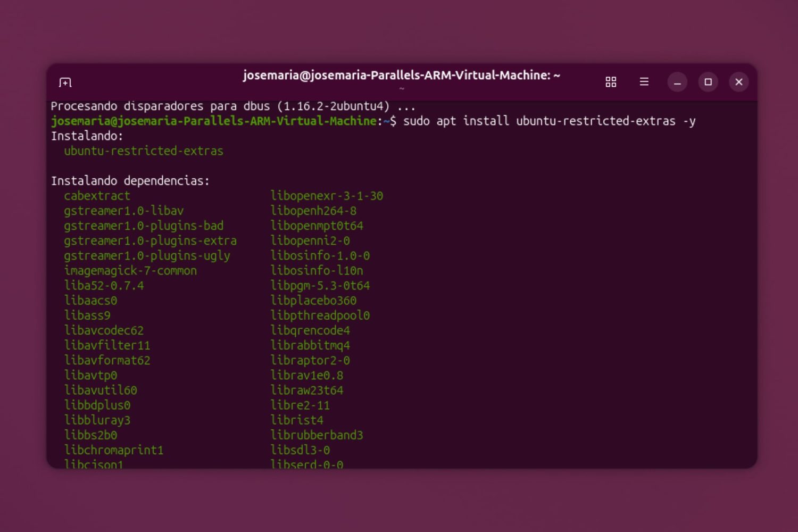Click the 'libbdplus0' entry
The image size is (798, 532).
(x=97, y=405)
